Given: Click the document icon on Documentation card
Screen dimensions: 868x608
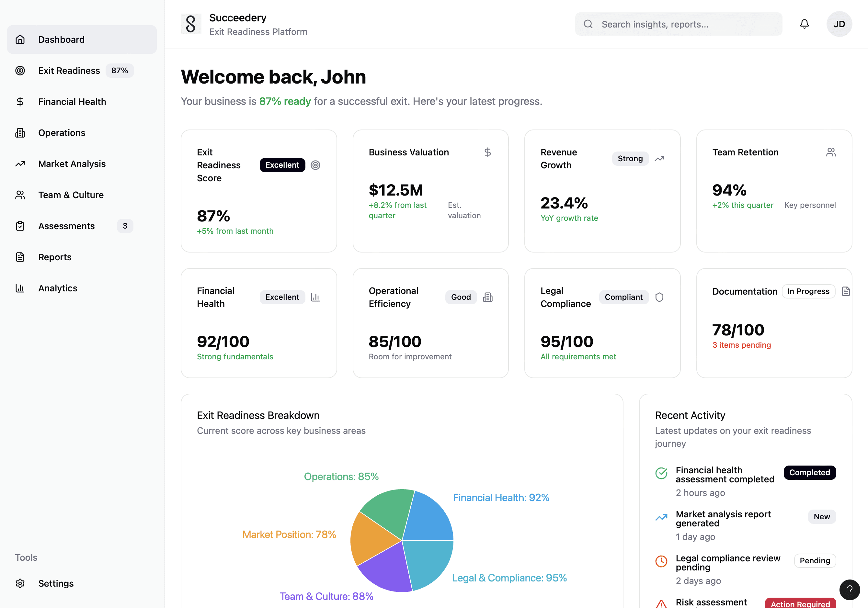Looking at the screenshot, I should pyautogui.click(x=846, y=291).
